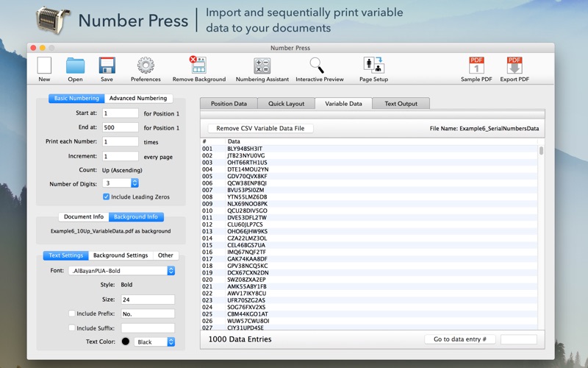Select data row 023 UFR70SZG2AS

pos(370,300)
